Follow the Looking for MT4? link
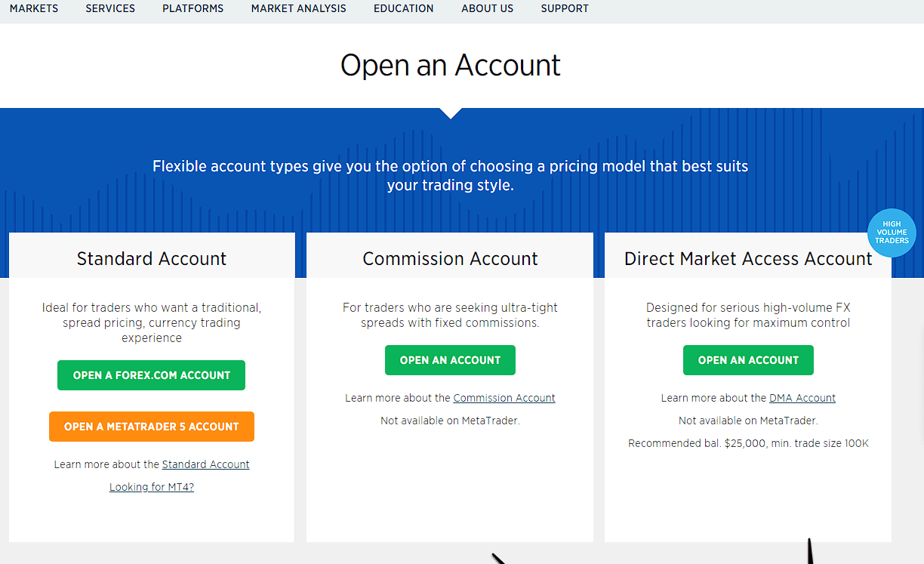924x564 pixels. pos(152,487)
